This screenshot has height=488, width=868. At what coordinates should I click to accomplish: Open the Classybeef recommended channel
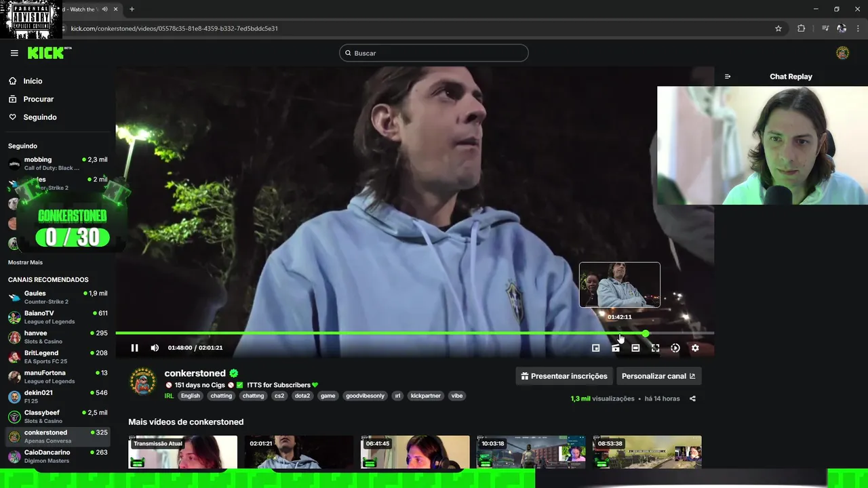click(58, 416)
